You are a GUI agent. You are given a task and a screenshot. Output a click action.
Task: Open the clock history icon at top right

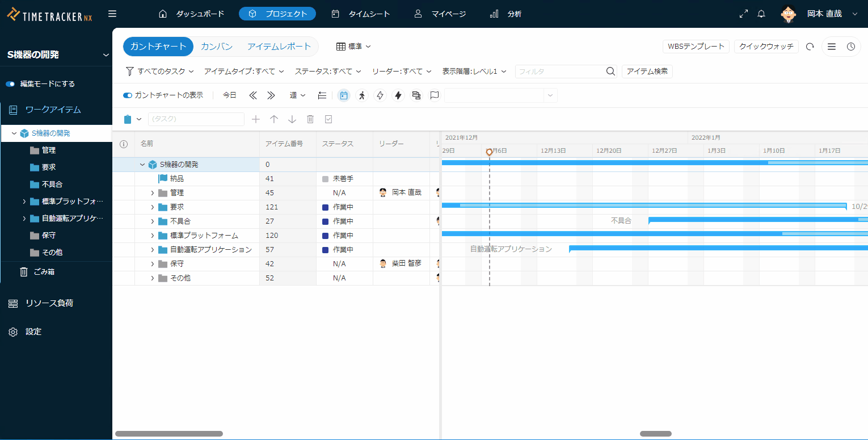[851, 47]
